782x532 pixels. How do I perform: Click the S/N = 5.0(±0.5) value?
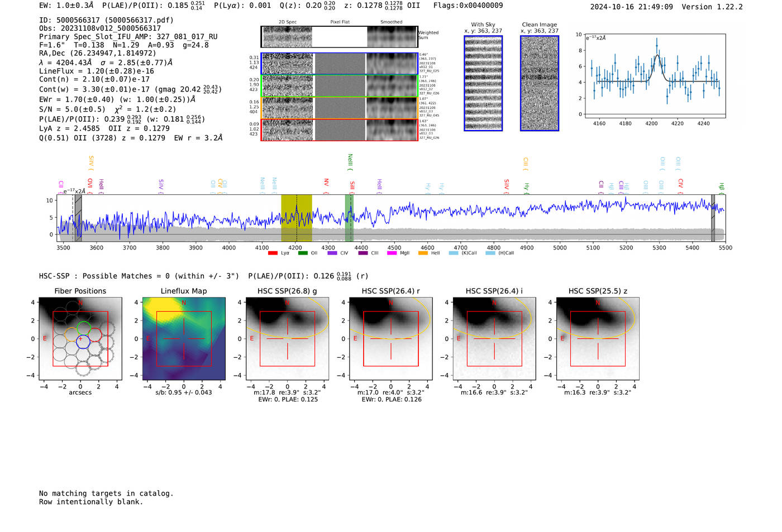[72, 109]
